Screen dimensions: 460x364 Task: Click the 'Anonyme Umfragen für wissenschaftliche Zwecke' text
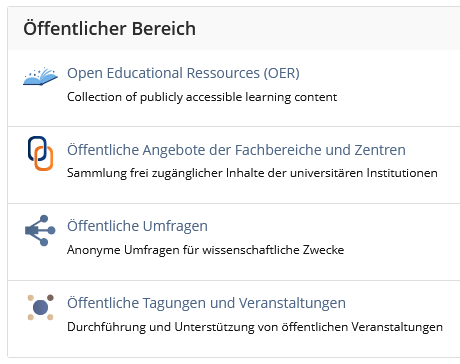pyautogui.click(x=205, y=250)
